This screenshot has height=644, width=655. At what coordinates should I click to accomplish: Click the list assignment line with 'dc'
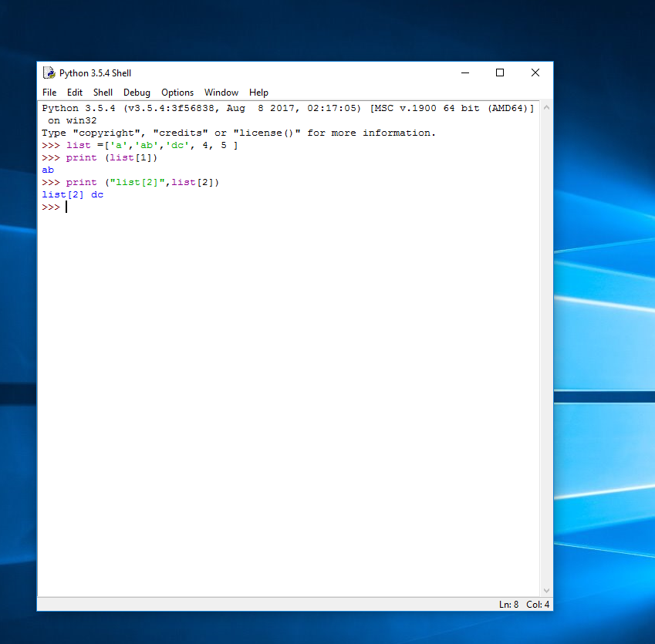(140, 145)
